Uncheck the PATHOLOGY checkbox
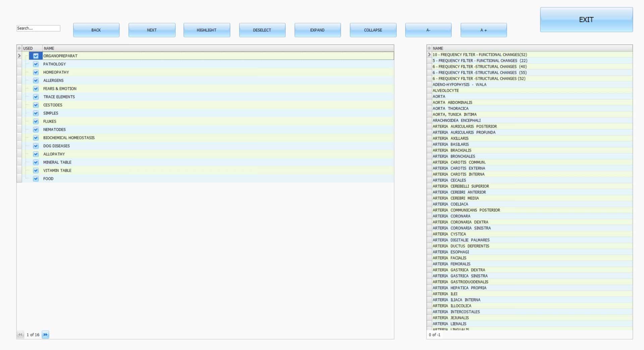This screenshot has height=350, width=644. 36,64
